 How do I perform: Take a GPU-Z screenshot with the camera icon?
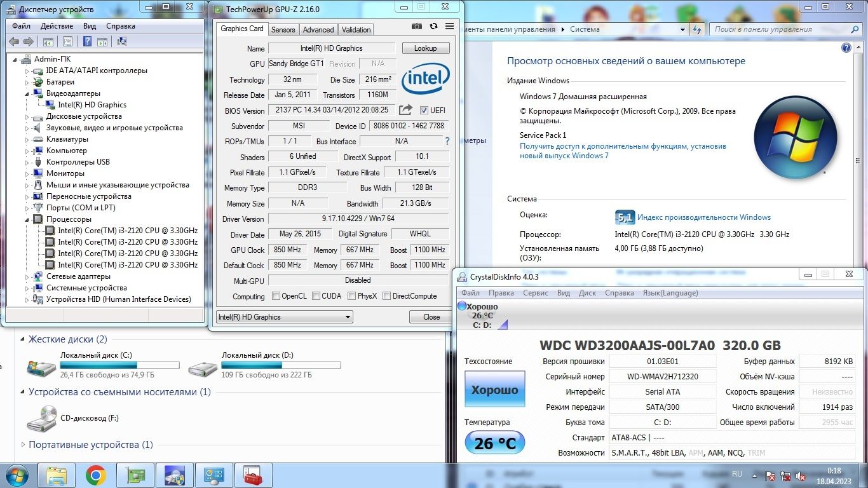[x=416, y=26]
